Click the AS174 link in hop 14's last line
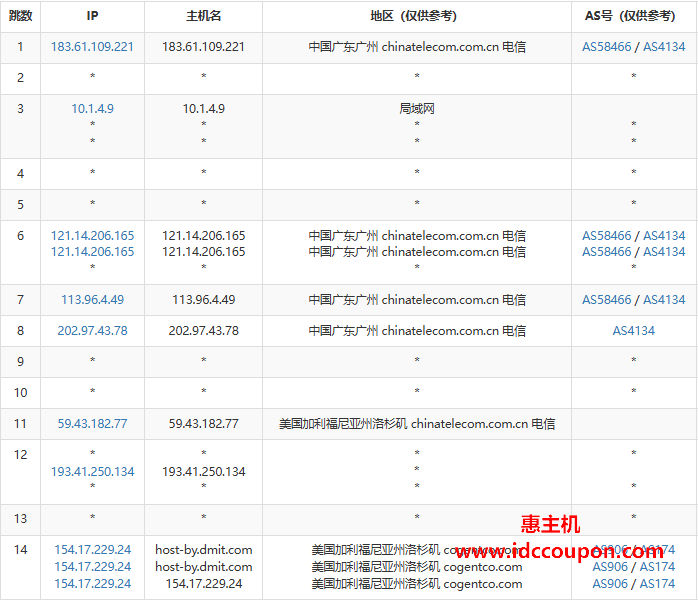Viewport: 698px width, 601px height. [657, 583]
